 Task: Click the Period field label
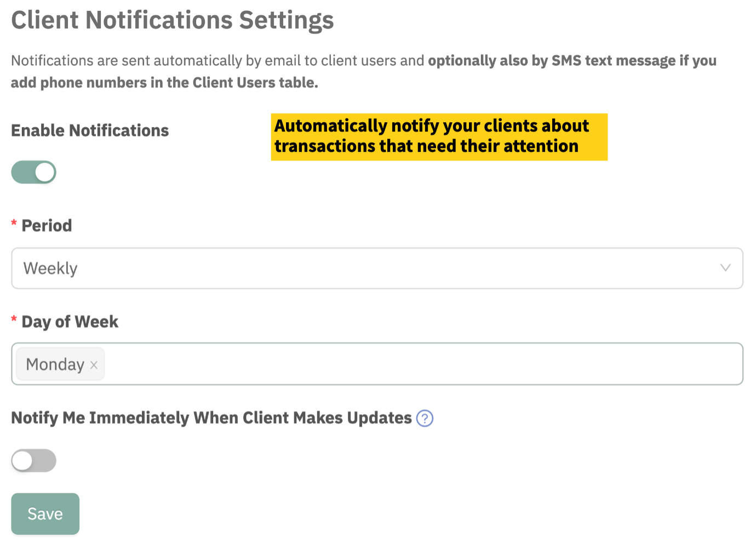pos(47,225)
